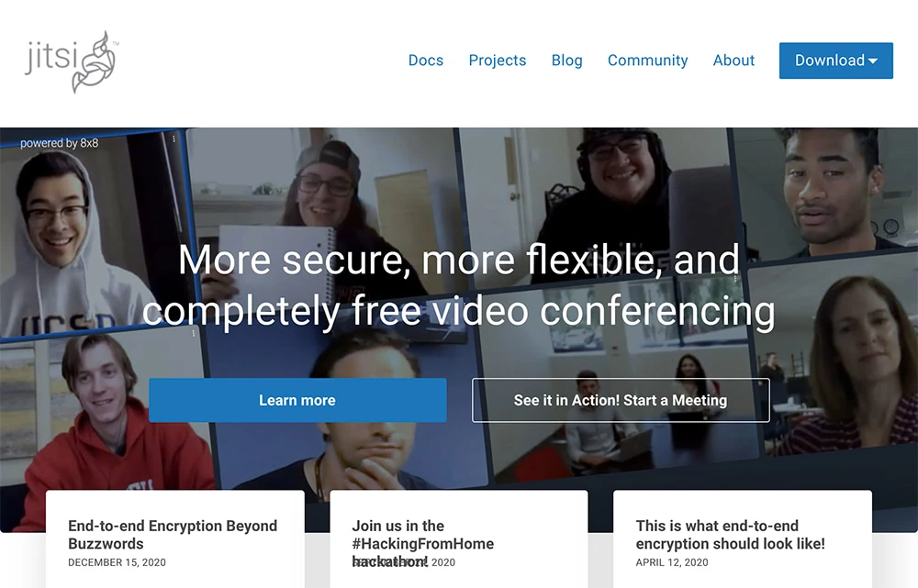Read This is what end-to-end encryption article
Viewport: 918px width, 588px height.
coord(730,534)
